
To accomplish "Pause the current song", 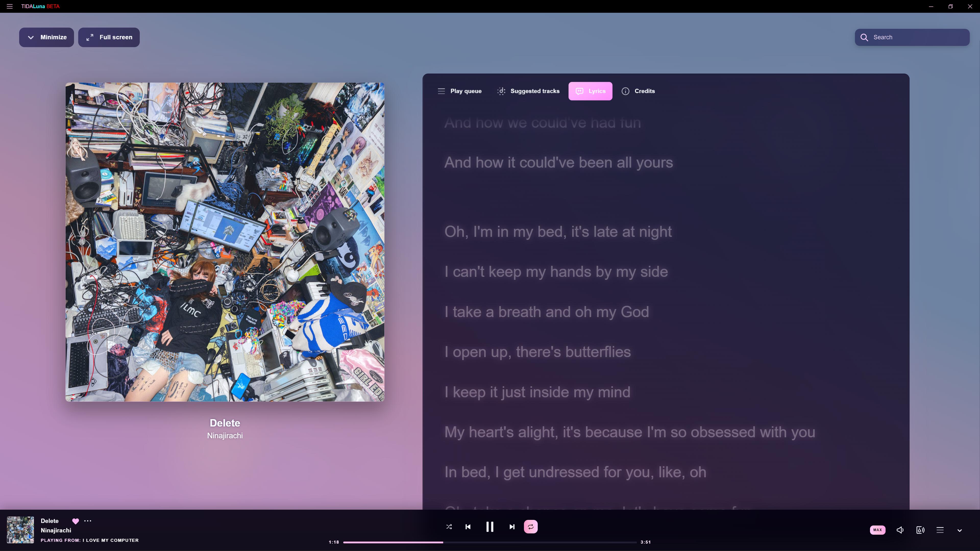I will 490,527.
